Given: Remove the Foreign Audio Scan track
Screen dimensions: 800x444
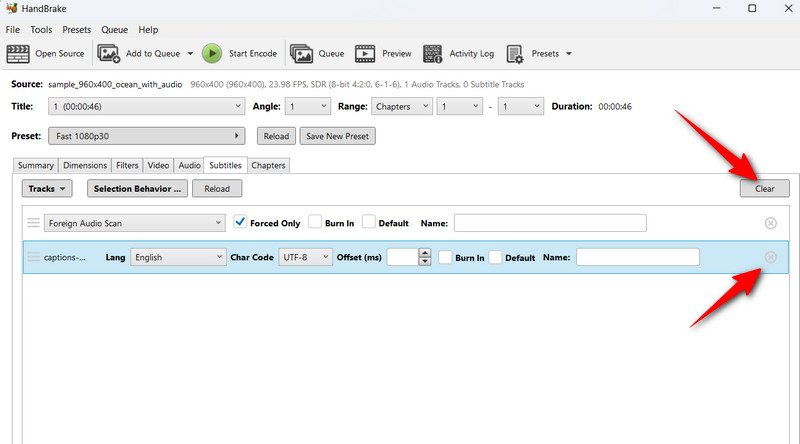Looking at the screenshot, I should (770, 223).
